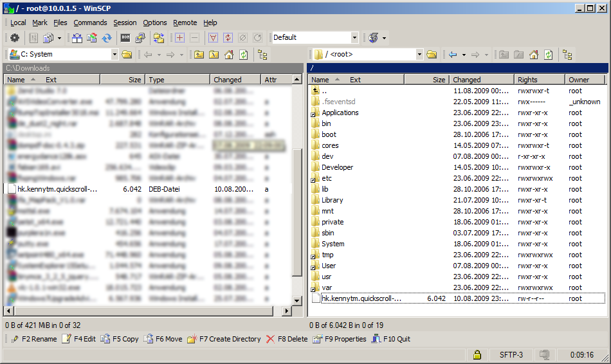
Task: Open the Local menu
Action: coord(18,23)
